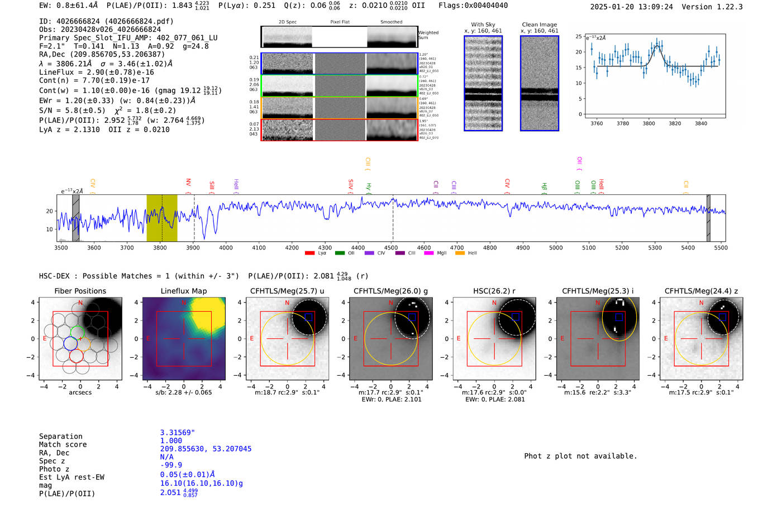Click the hatched gray band near 5460 Å
The width and height of the screenshot is (782, 532).
coord(708,218)
